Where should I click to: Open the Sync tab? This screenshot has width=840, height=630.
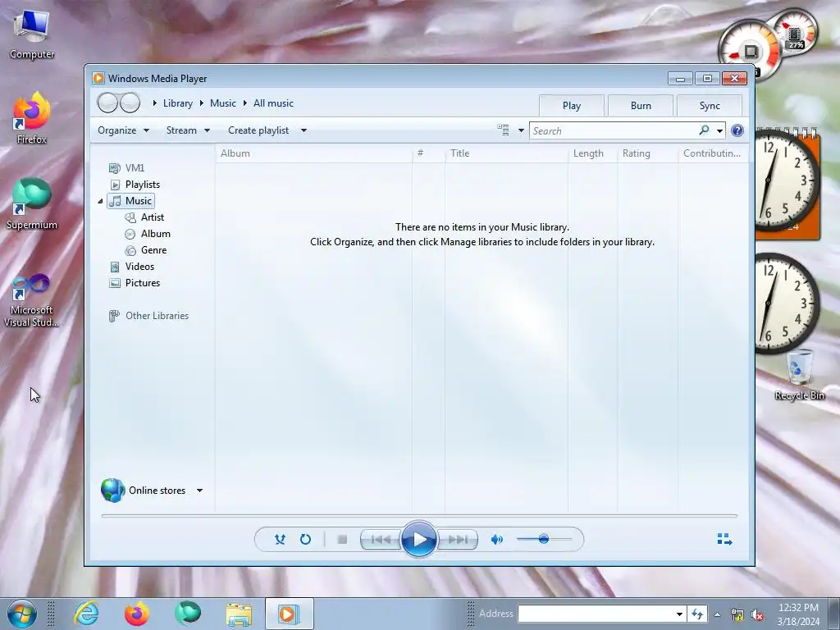click(x=710, y=106)
